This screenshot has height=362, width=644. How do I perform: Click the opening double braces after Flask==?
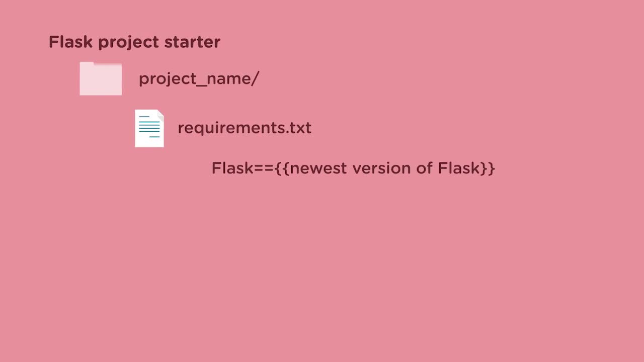pyautogui.click(x=282, y=168)
